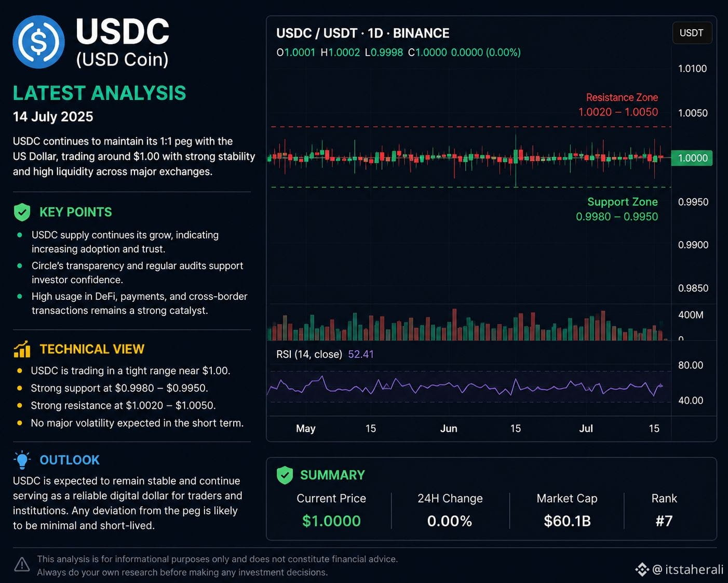
Task: Click the 80.00 RSI axis label
Action: point(691,365)
